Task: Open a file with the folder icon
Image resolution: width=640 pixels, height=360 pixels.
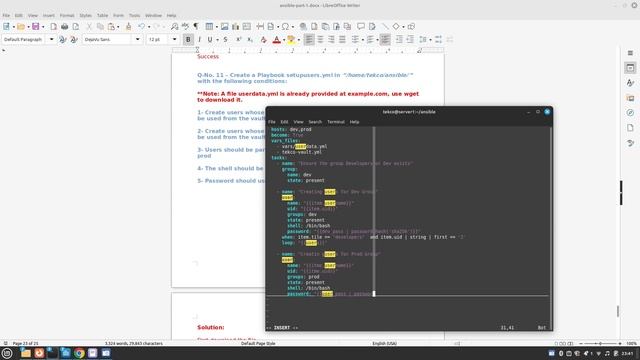Action: coord(20,27)
